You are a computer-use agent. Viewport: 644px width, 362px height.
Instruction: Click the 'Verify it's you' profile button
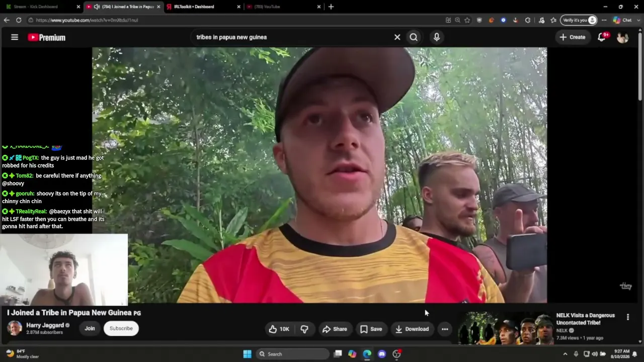click(x=580, y=20)
